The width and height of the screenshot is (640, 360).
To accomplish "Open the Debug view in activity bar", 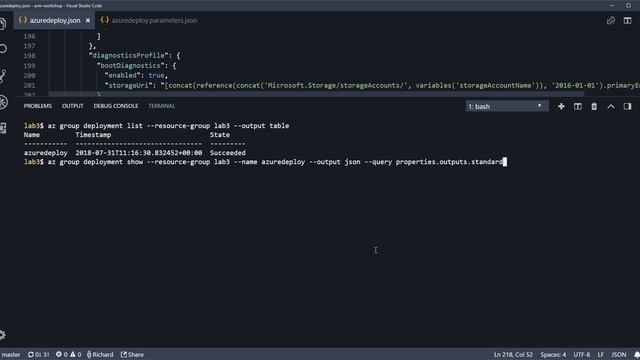I will (3, 102).
